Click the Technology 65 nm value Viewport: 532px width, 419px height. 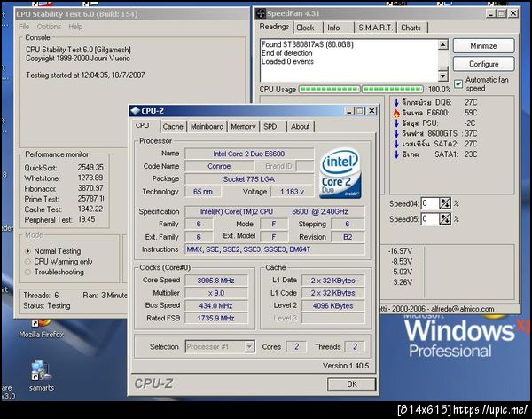point(203,192)
